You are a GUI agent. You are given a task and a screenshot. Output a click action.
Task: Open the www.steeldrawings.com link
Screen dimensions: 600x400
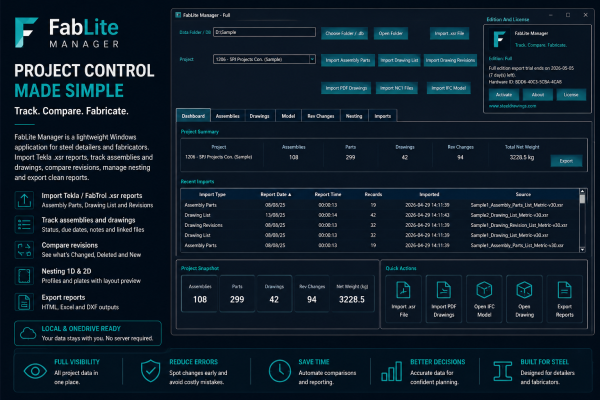pyautogui.click(x=512, y=106)
